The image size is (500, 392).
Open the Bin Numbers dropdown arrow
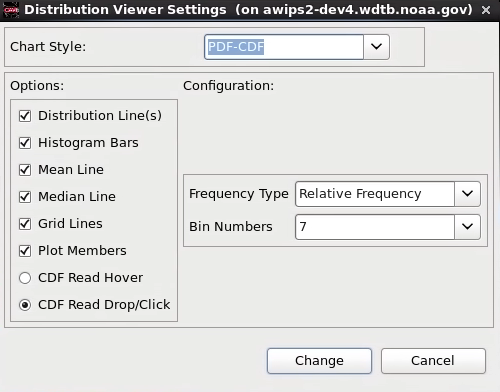[x=467, y=227]
